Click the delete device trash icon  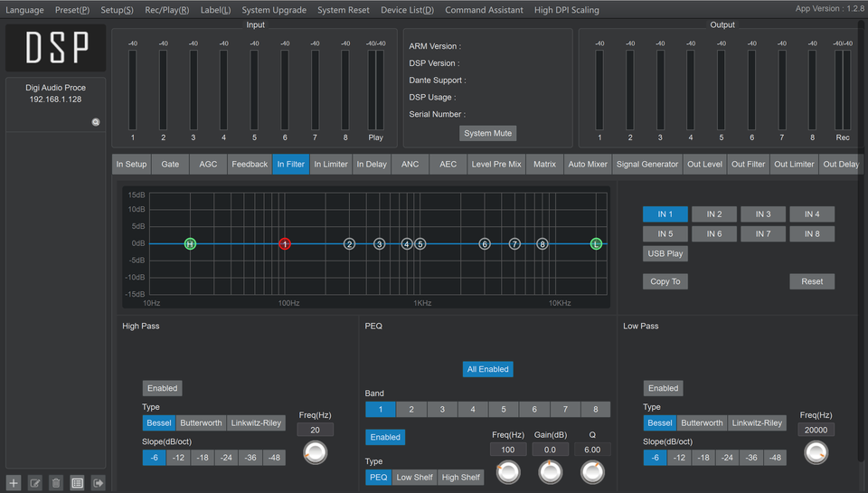click(x=56, y=483)
